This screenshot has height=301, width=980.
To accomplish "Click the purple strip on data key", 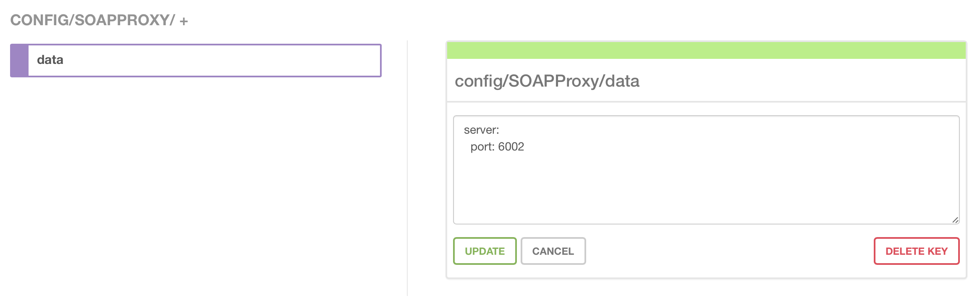I will tap(19, 61).
